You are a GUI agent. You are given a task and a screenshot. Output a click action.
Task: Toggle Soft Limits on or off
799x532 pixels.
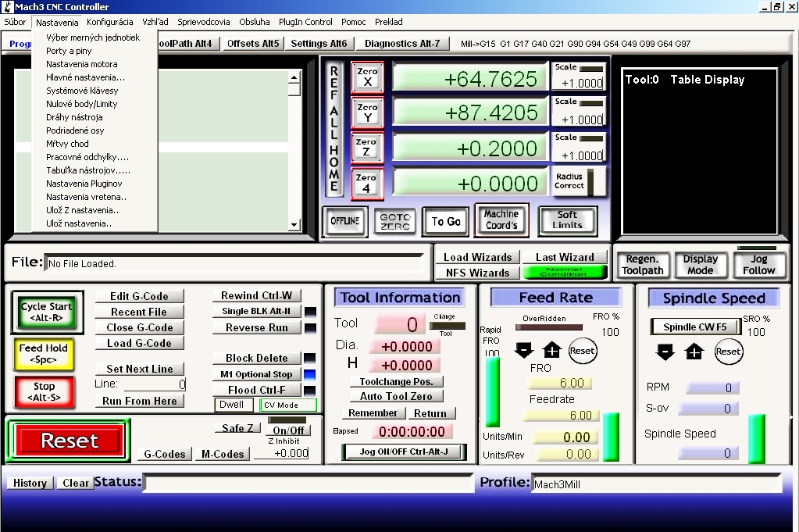[567, 220]
